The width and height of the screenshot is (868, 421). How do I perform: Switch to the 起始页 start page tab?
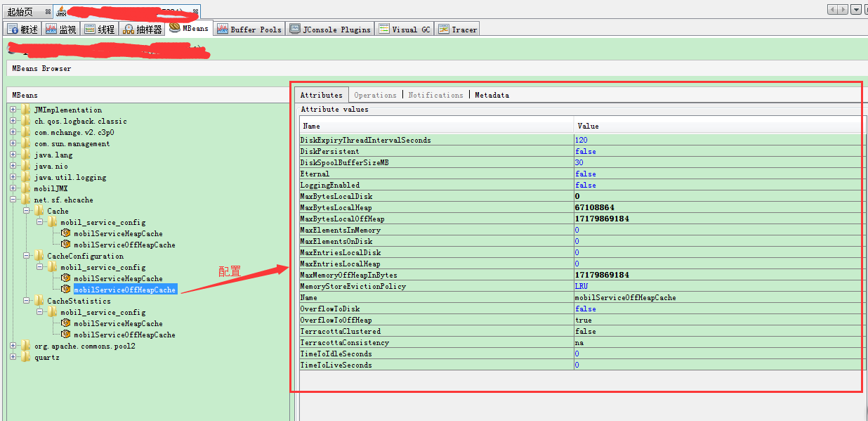point(20,11)
